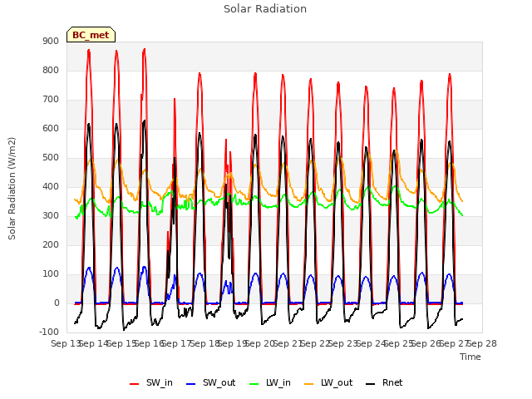Viewport: 532px width, 399px height.
Task: Click the 500 y-axis tick label
Action: click(51, 158)
